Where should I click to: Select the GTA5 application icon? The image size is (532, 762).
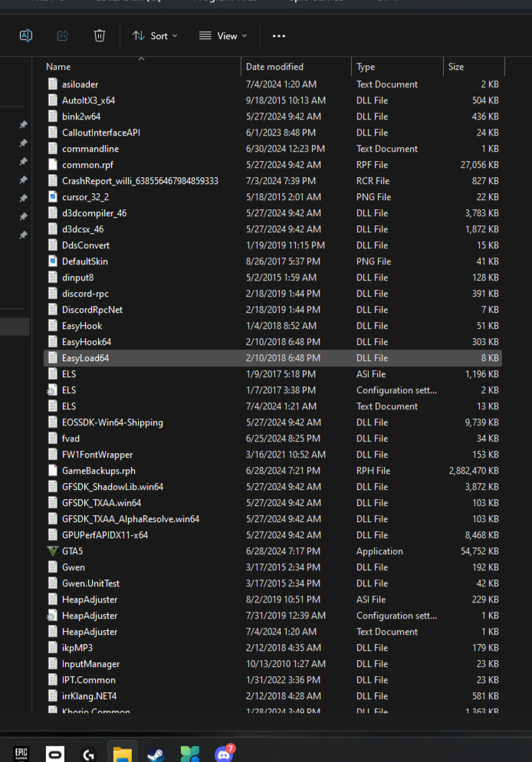tap(52, 551)
